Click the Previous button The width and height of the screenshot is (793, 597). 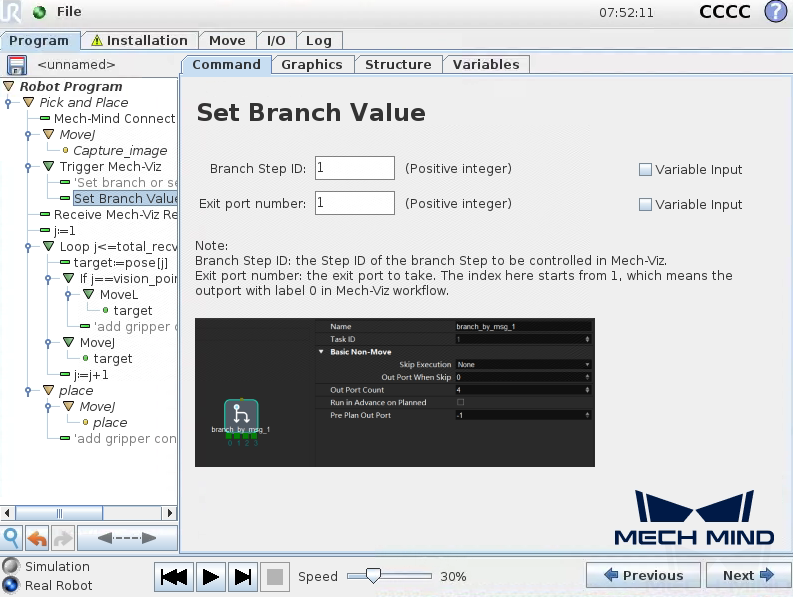point(643,575)
